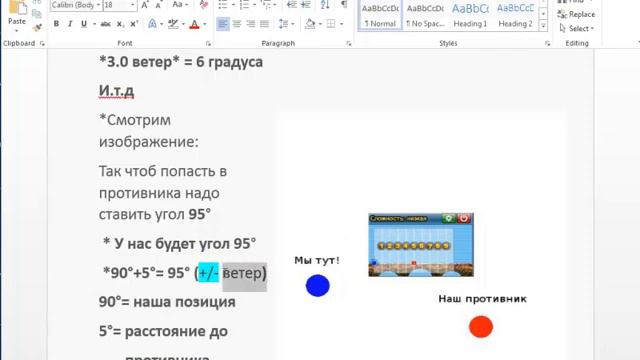Toggle bold formatting
This screenshot has height=360, width=640.
point(56,24)
